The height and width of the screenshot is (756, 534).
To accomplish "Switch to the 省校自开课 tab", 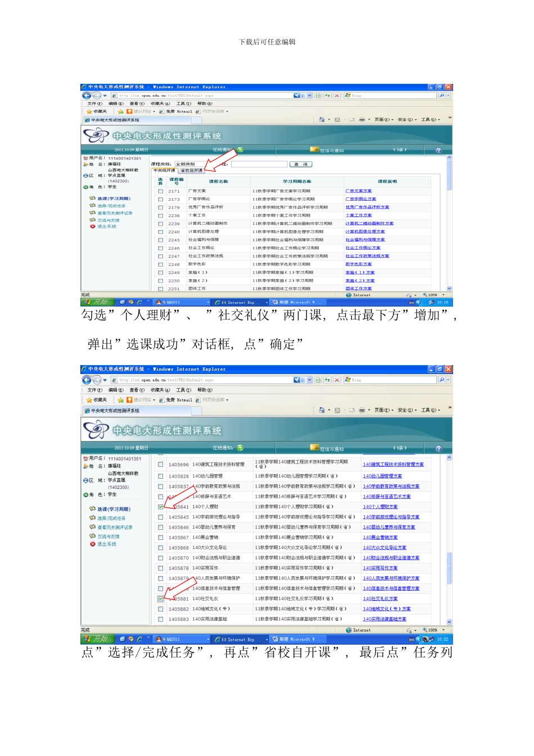I will (x=191, y=170).
